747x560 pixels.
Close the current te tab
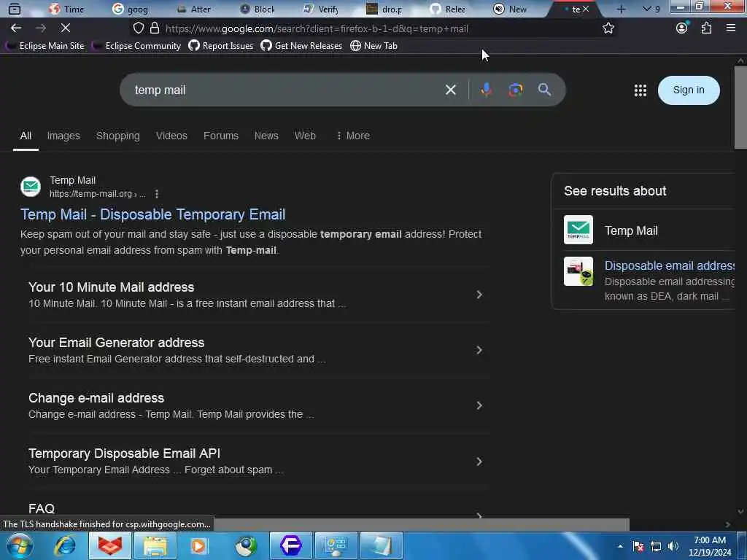(586, 9)
